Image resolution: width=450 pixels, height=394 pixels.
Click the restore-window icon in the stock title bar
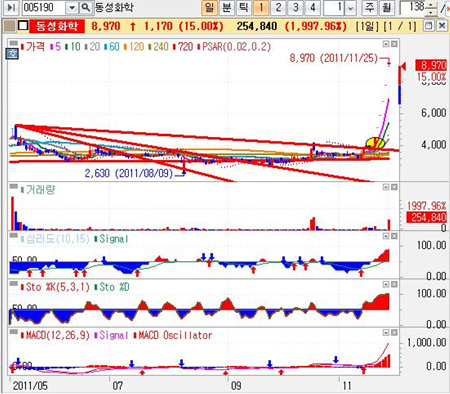(429, 26)
